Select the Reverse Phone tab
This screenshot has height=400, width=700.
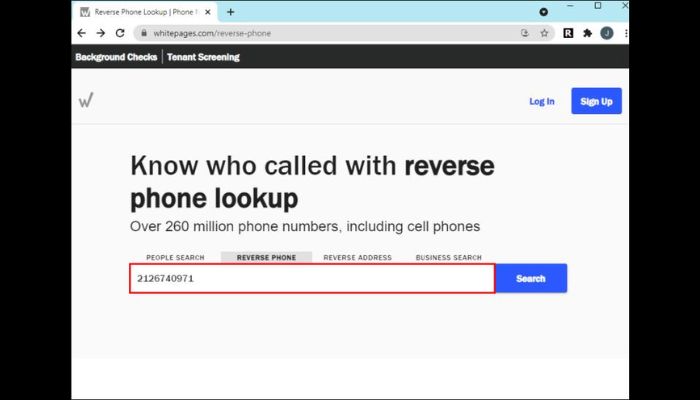(267, 258)
